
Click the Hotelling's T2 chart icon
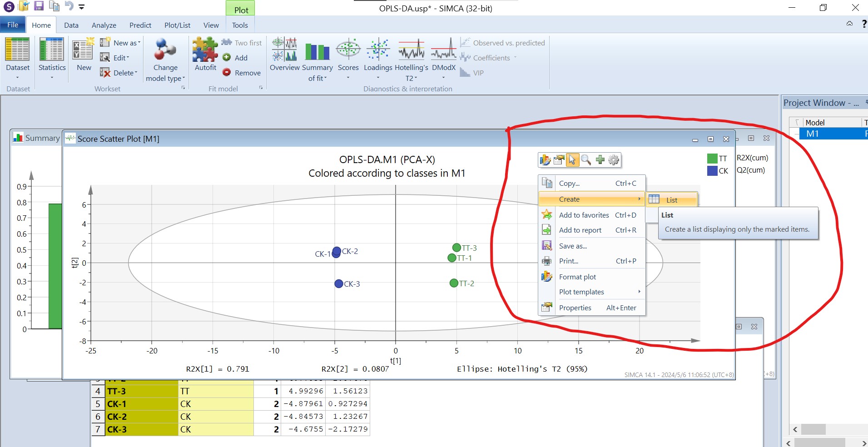point(411,50)
